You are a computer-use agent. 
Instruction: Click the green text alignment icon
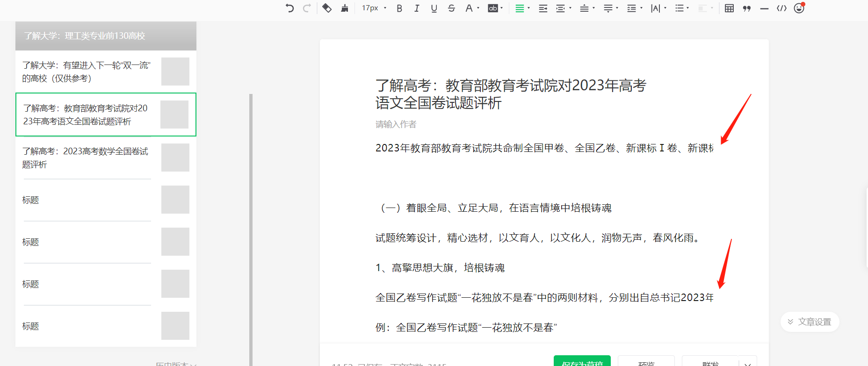pos(519,8)
